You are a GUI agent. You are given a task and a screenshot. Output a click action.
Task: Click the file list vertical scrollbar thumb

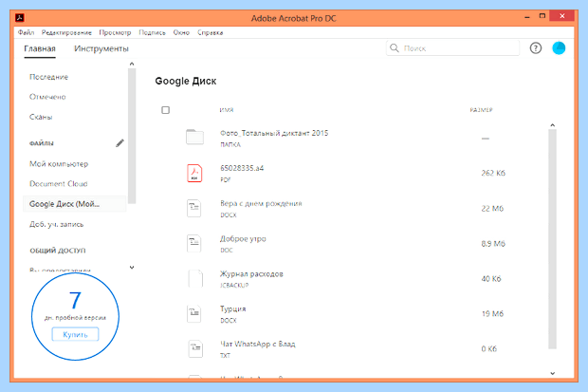pyautogui.click(x=552, y=239)
